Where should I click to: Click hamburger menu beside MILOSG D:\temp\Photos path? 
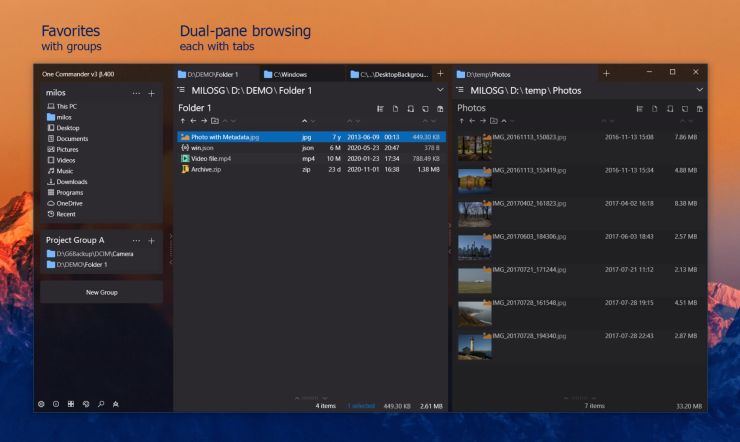(460, 90)
